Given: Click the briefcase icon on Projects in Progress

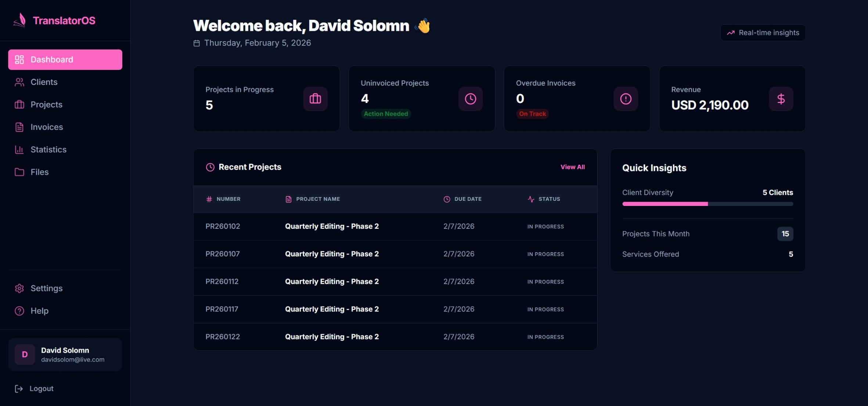Looking at the screenshot, I should click(x=315, y=99).
